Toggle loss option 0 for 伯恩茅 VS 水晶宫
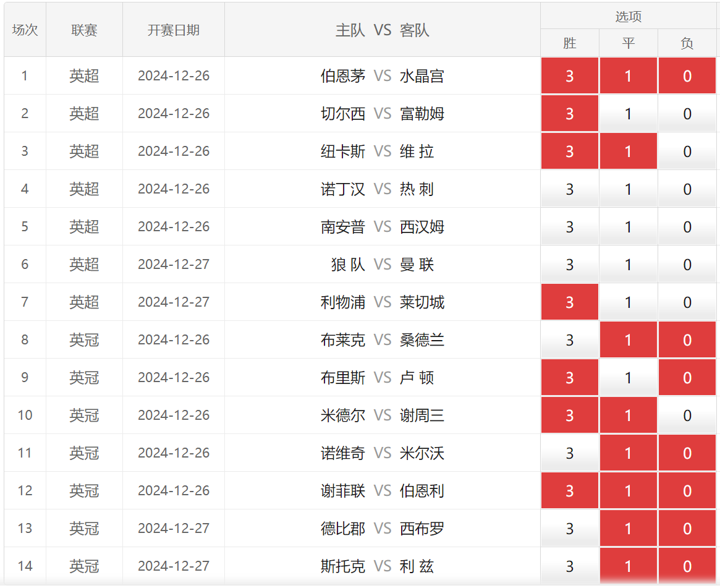720x588 pixels. (687, 76)
